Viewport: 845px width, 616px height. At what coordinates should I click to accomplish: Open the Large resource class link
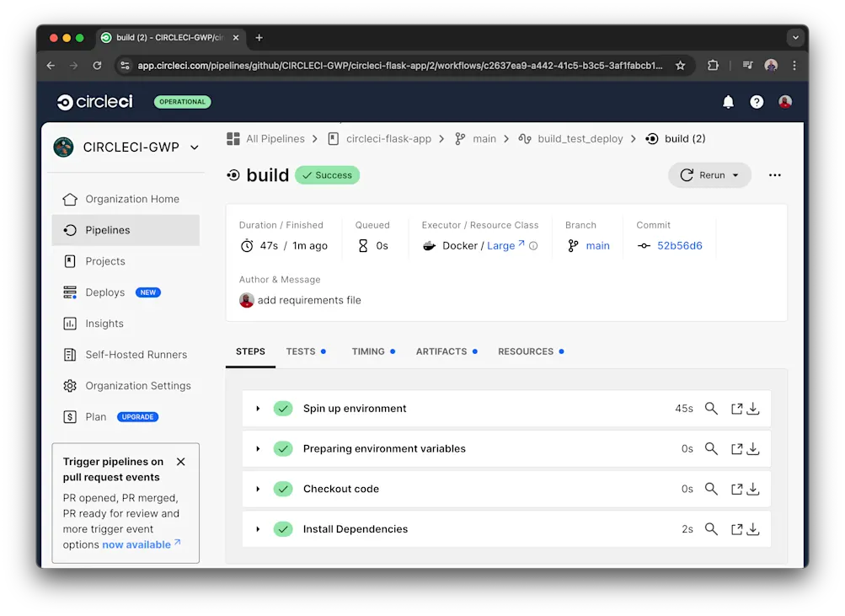click(505, 246)
